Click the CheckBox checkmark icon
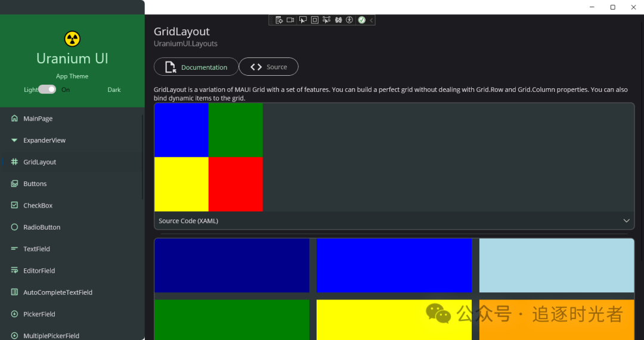 pyautogui.click(x=14, y=205)
